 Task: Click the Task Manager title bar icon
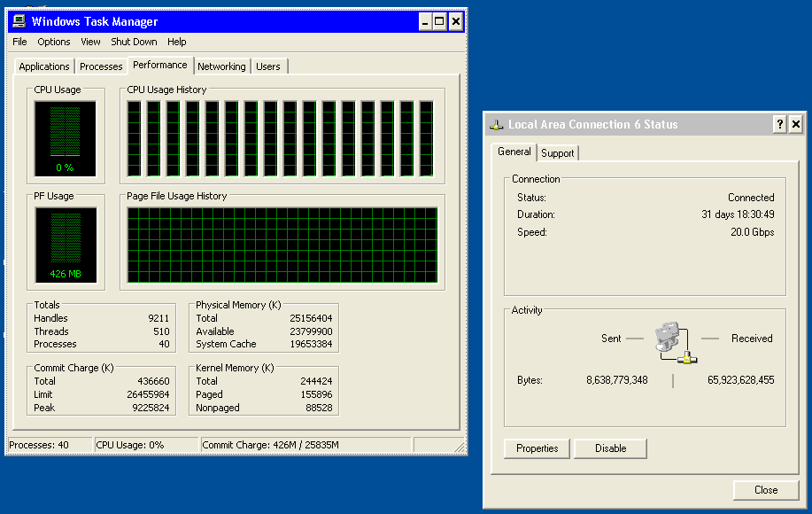19,21
